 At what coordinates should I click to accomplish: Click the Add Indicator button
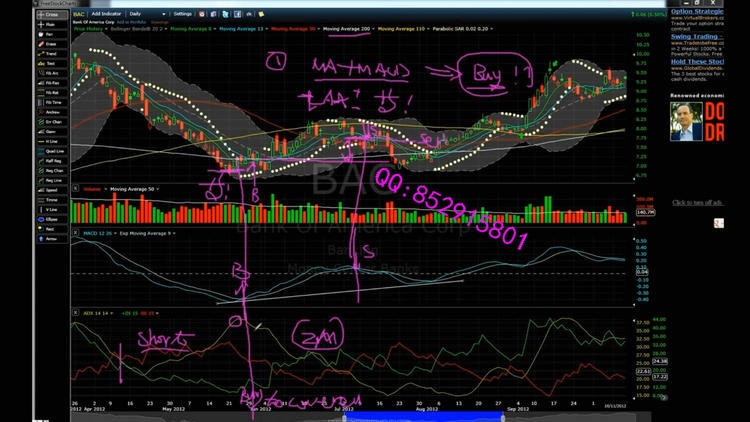pyautogui.click(x=106, y=15)
